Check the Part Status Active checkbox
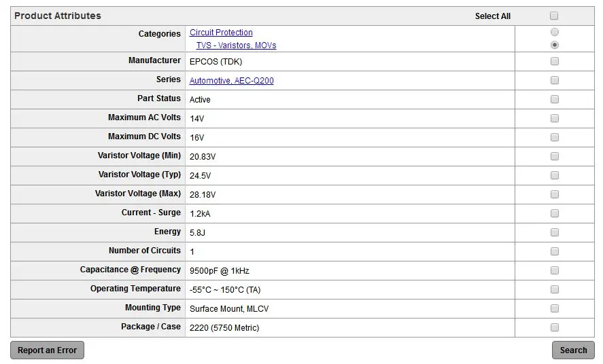Image resolution: width=603 pixels, height=364 pixels. (555, 99)
